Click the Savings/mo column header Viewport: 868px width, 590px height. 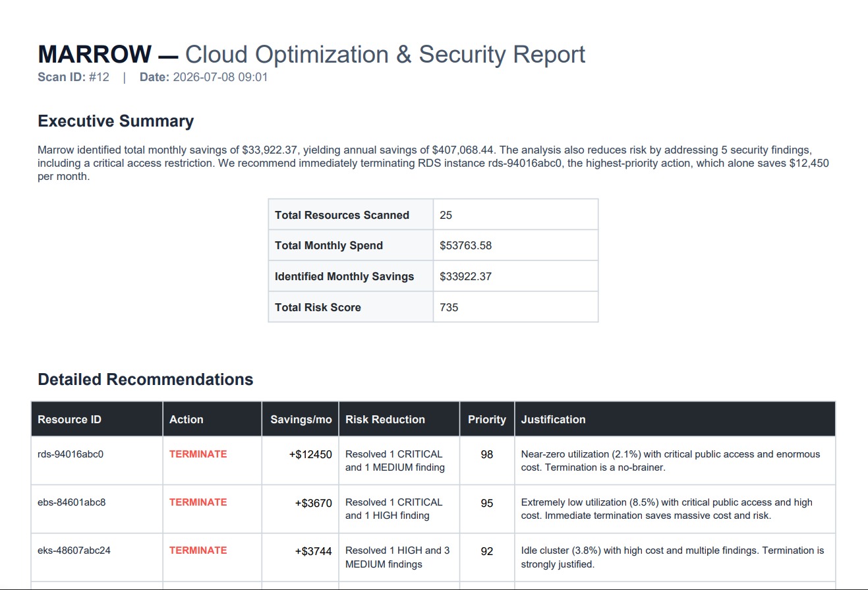(301, 419)
